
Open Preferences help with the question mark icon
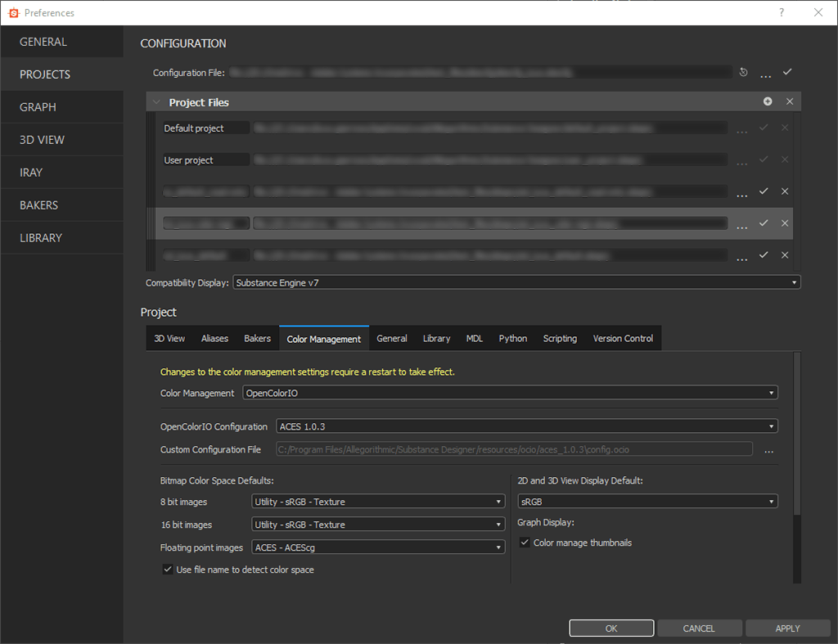(x=781, y=12)
